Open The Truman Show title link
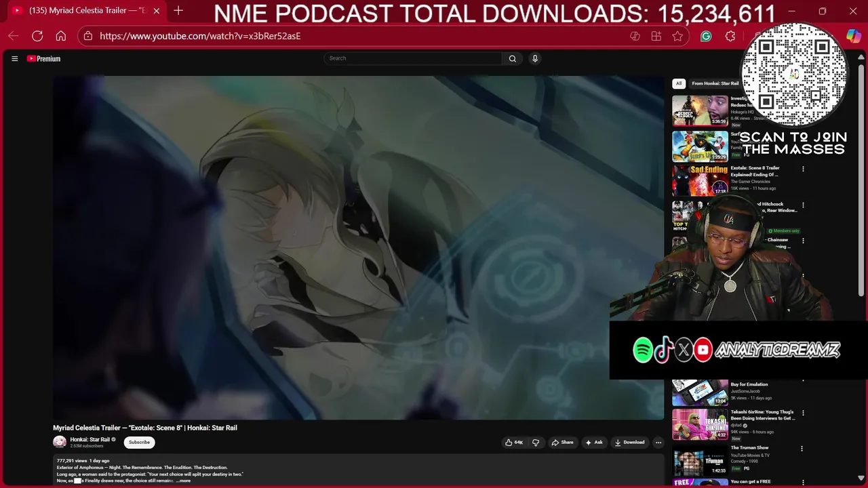 [749, 447]
